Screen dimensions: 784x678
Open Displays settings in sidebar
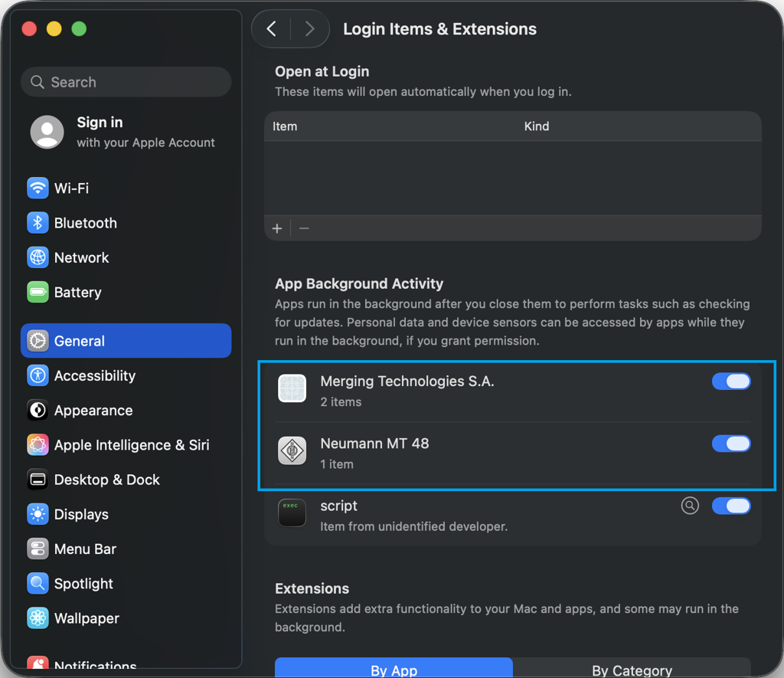[126, 514]
